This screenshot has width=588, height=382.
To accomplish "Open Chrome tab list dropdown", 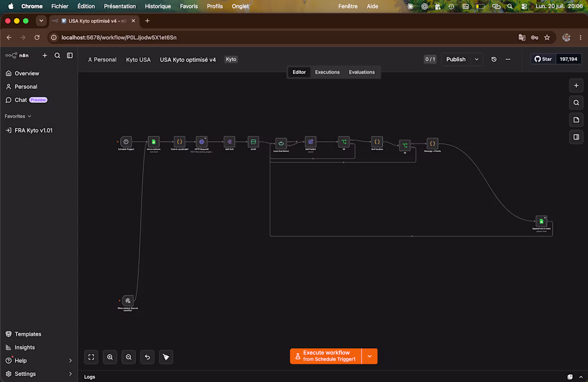I will pyautogui.click(x=41, y=21).
